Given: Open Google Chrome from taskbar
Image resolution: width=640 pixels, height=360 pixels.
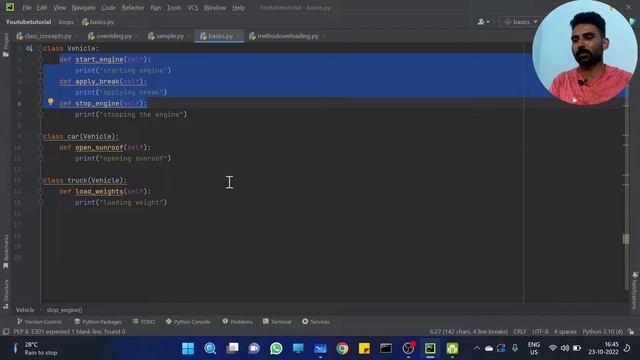Looking at the screenshot, I should point(342,349).
